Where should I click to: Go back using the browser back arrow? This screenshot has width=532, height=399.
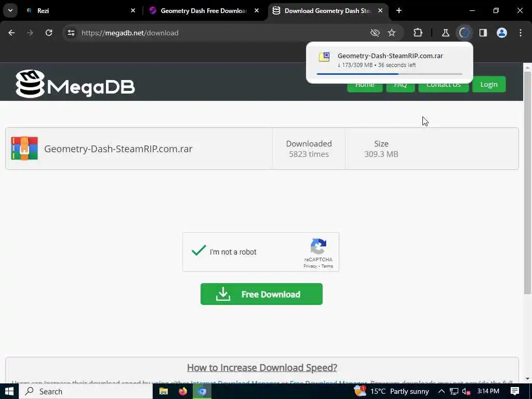pyautogui.click(x=11, y=33)
